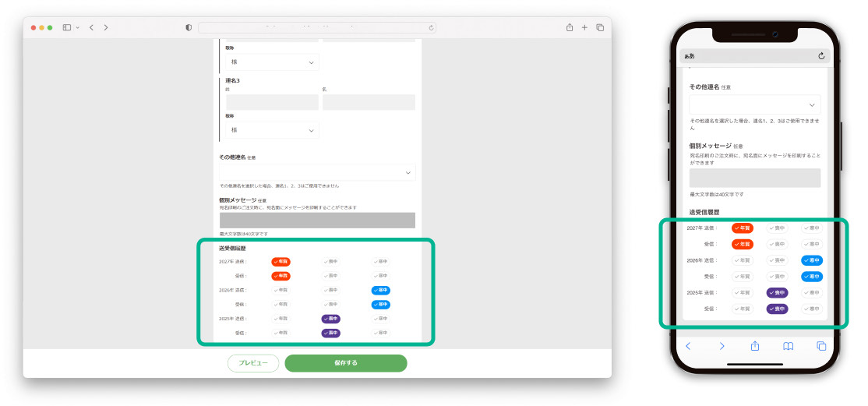This screenshot has width=868, height=406.
Task: Toggle desktop 2027年 受信 寒中 chip
Action: pyautogui.click(x=381, y=276)
